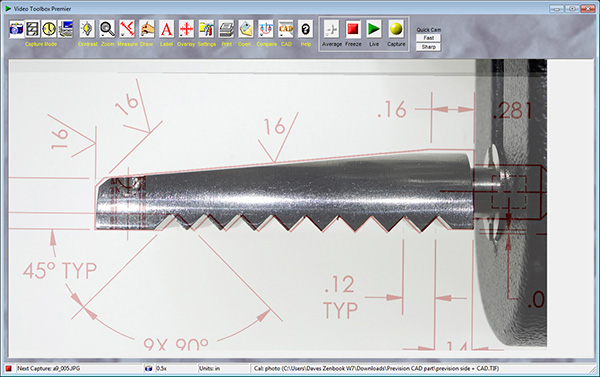Screen dimensions: 600x377
Task: Open the Settings icon
Action: tap(206, 29)
